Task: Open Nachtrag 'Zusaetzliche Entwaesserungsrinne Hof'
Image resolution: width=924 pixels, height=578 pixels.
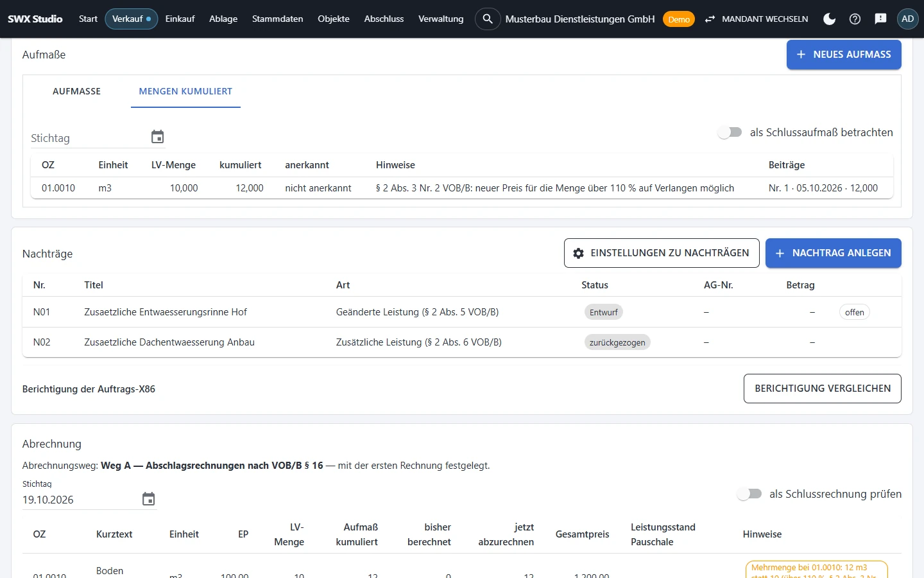Action: (166, 312)
